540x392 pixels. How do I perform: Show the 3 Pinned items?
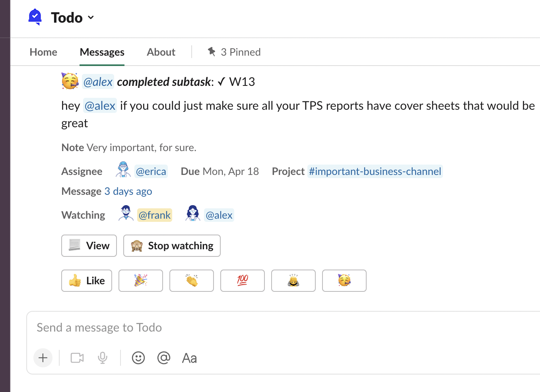click(234, 52)
